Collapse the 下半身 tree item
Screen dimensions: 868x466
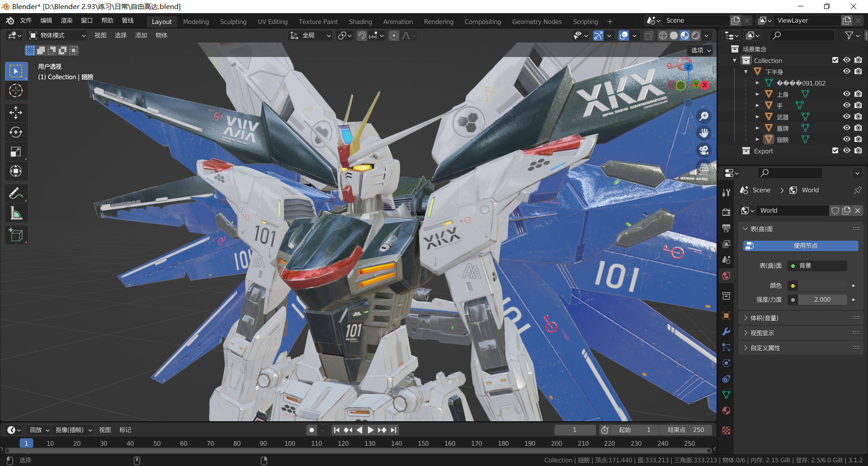pyautogui.click(x=746, y=71)
